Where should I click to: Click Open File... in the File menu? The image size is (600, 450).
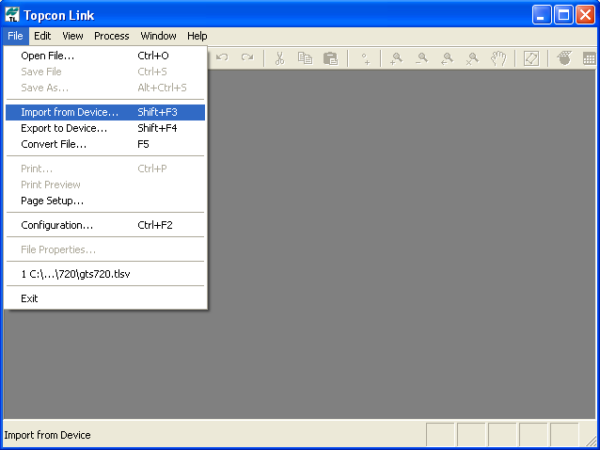(47, 56)
